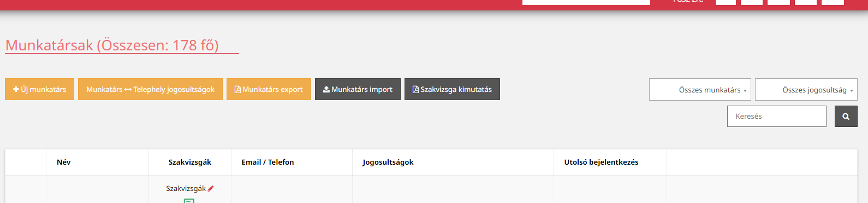Click the Jogosultságok column header
The height and width of the screenshot is (203, 868).
[388, 162]
